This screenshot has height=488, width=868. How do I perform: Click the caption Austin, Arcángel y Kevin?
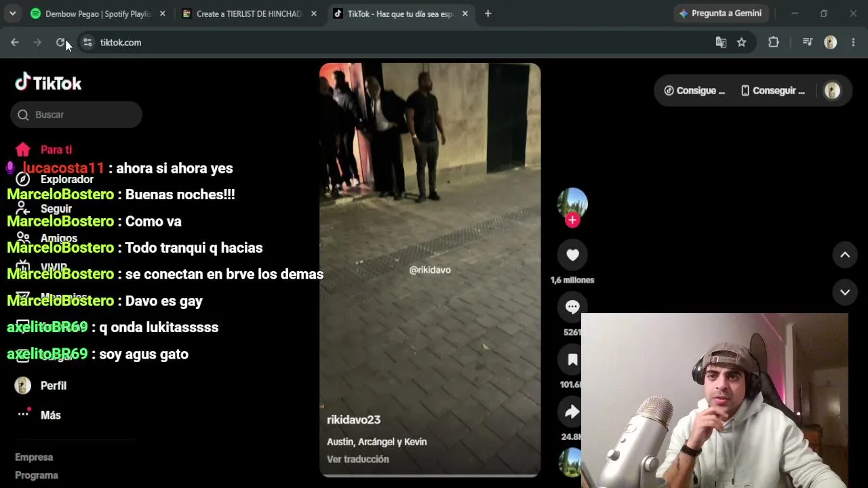point(377,442)
